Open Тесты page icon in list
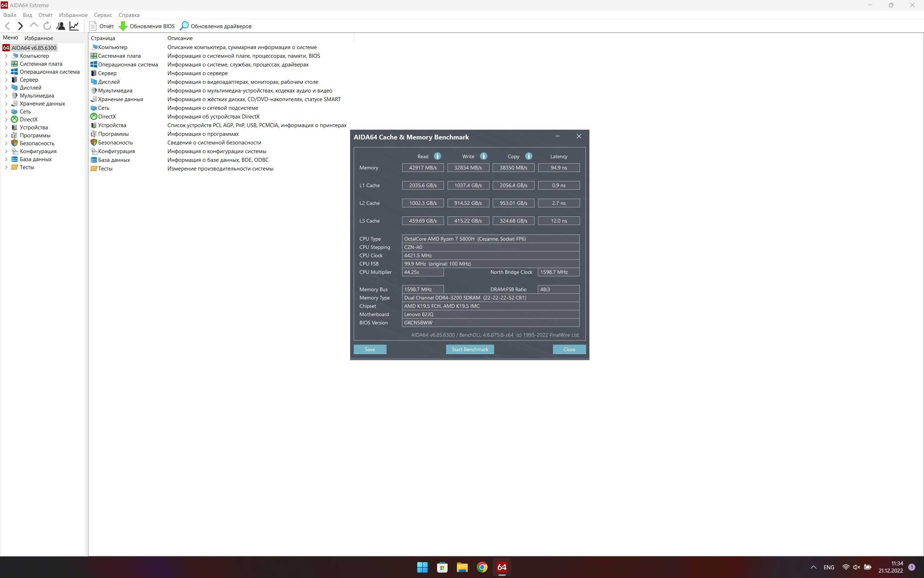 (x=94, y=169)
